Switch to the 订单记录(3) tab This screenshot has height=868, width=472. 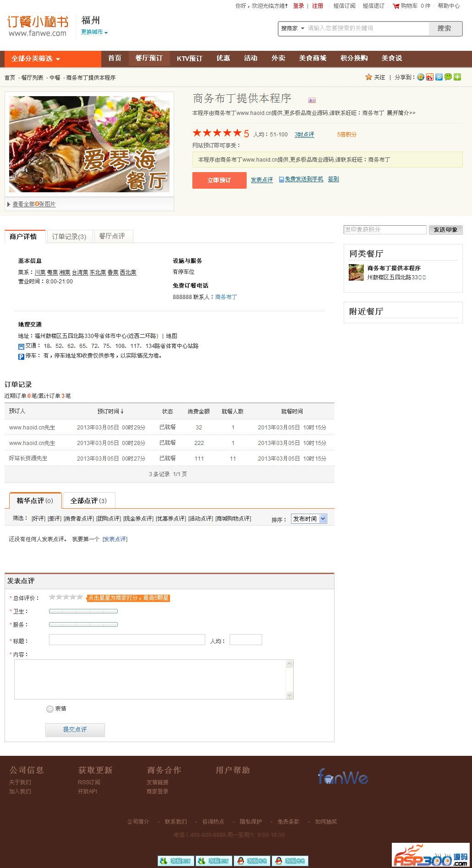pyautogui.click(x=69, y=236)
